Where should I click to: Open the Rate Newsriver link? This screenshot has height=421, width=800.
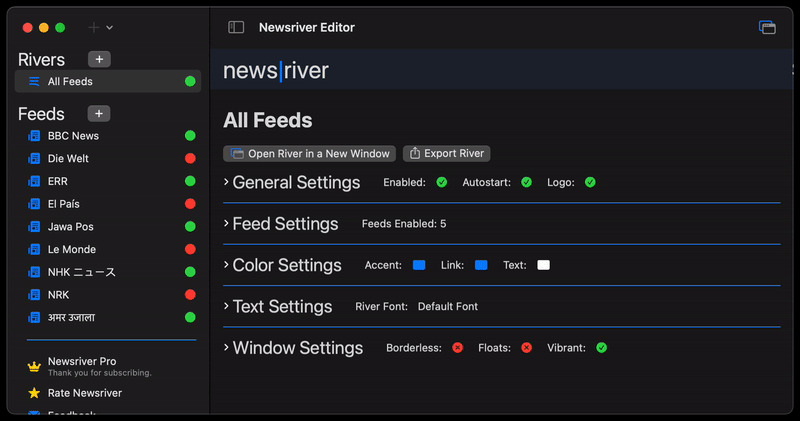85,393
